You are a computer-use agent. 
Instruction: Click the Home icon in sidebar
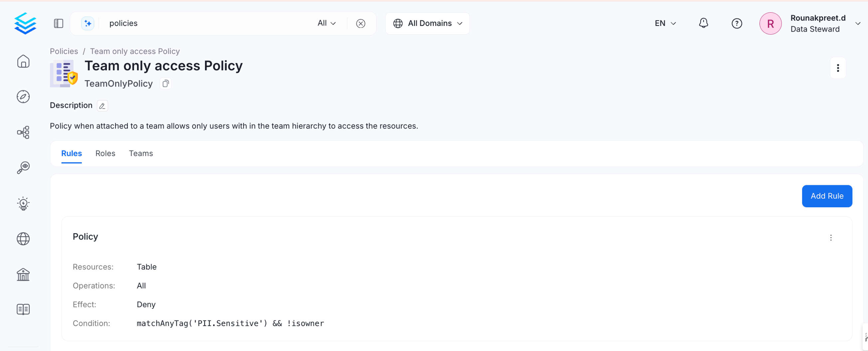[x=23, y=61]
